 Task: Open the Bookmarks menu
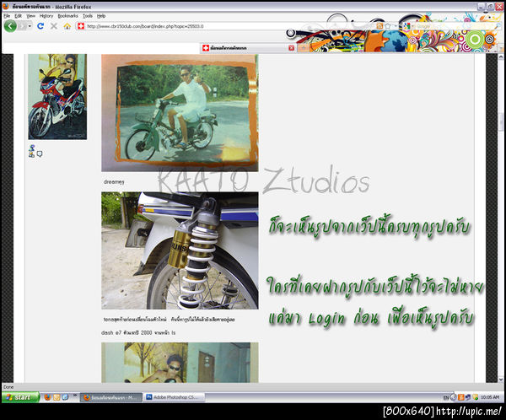point(67,16)
